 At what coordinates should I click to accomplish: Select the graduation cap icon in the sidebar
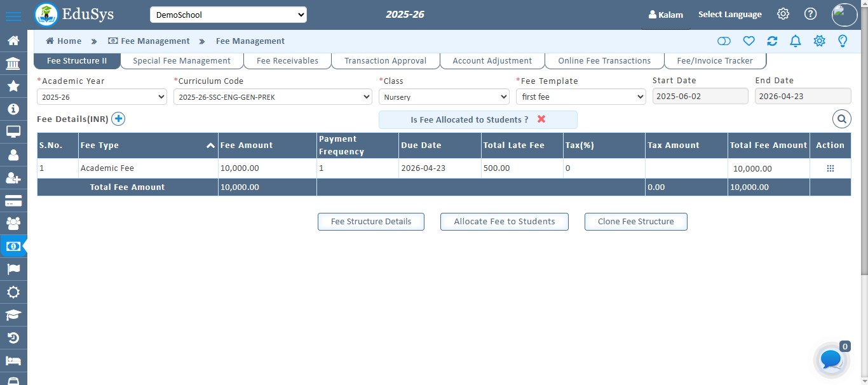pyautogui.click(x=13, y=314)
